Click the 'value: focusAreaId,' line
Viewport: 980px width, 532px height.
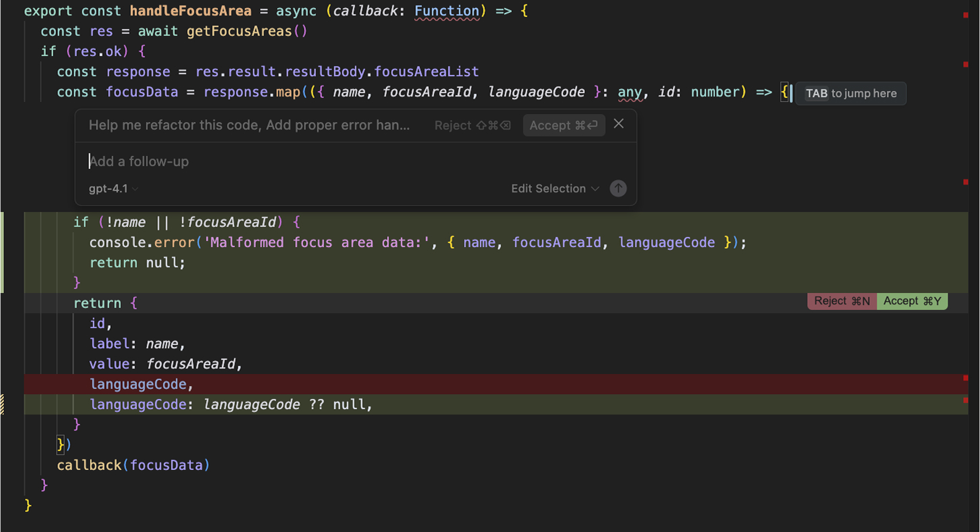coord(165,364)
